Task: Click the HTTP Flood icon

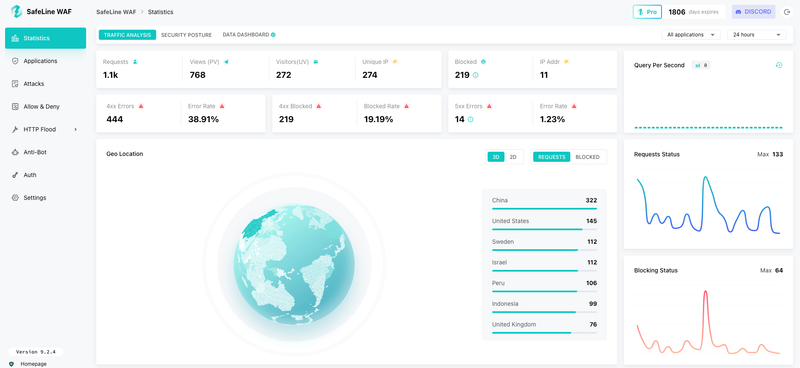Action: point(15,130)
